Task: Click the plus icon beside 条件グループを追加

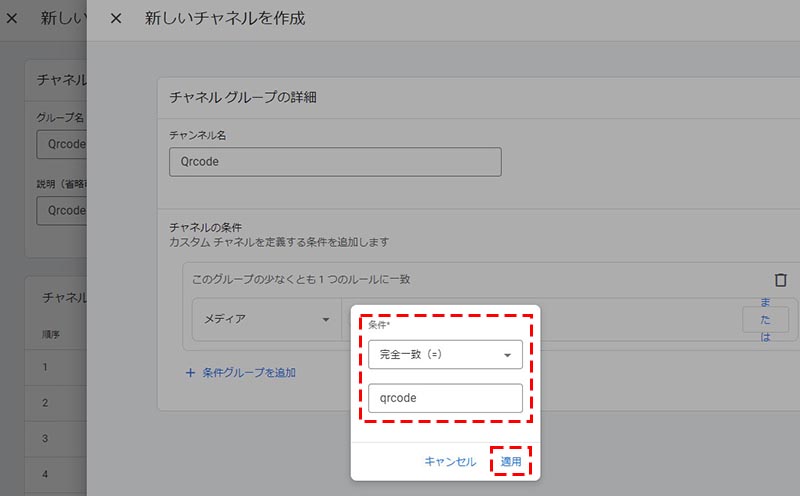Action: (190, 373)
